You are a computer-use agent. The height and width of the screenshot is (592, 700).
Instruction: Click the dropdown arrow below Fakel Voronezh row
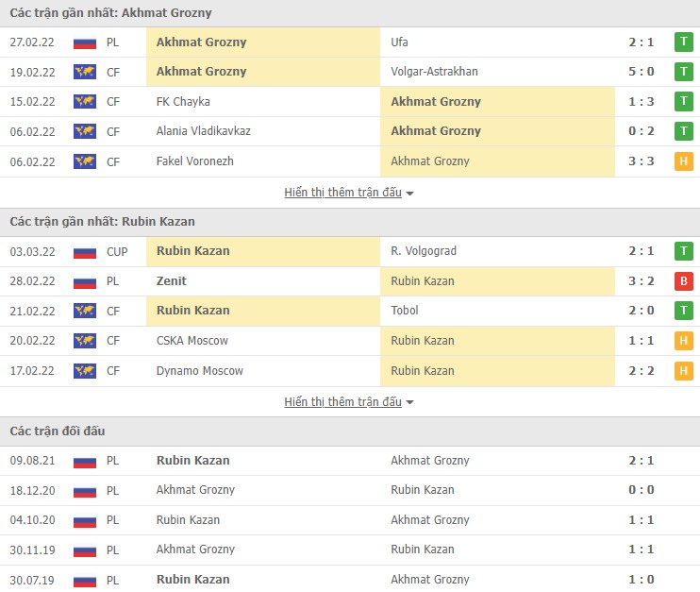[410, 194]
